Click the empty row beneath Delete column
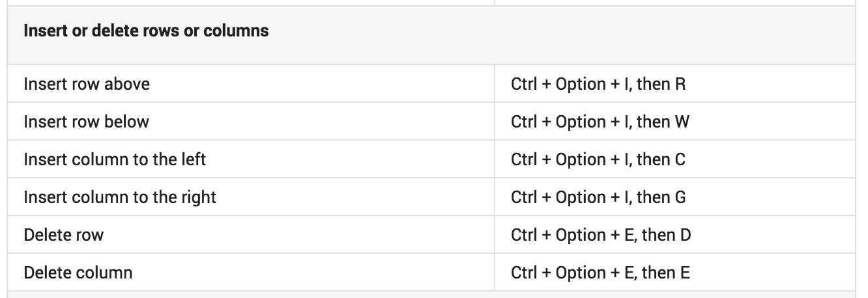 tap(431, 295)
